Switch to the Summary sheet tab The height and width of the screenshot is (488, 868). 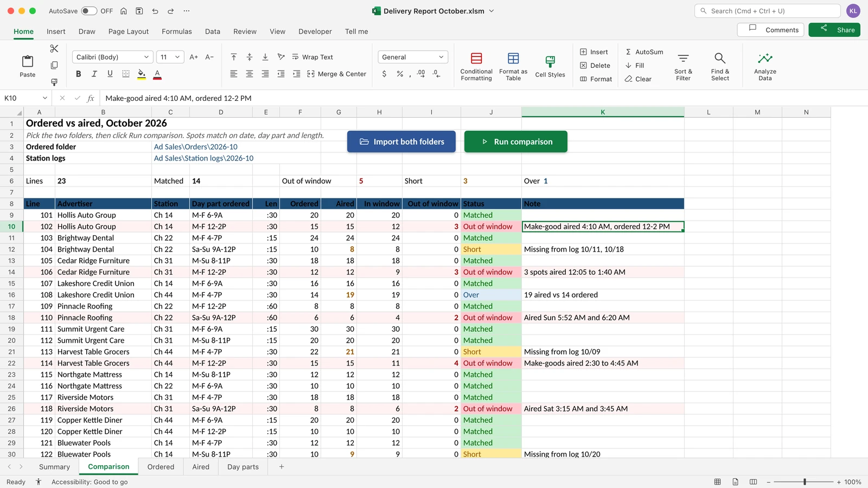point(54,467)
